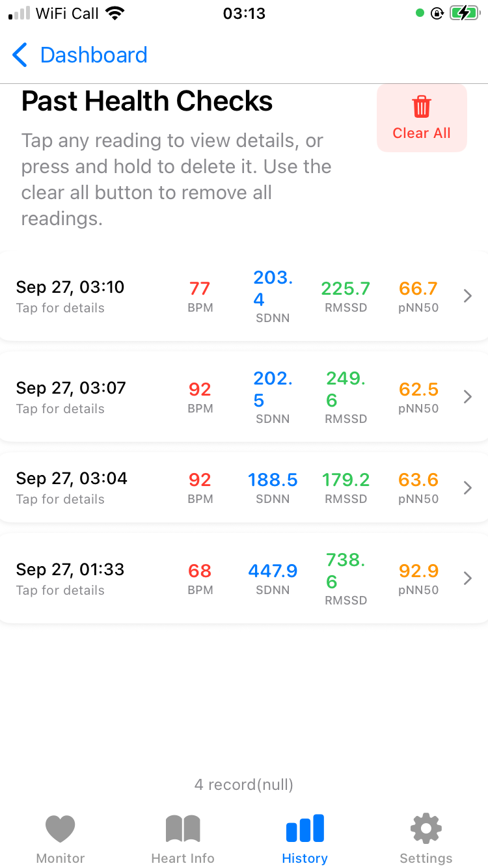
Task: Expand details chevron for 01:33 reading
Action: [x=467, y=578]
